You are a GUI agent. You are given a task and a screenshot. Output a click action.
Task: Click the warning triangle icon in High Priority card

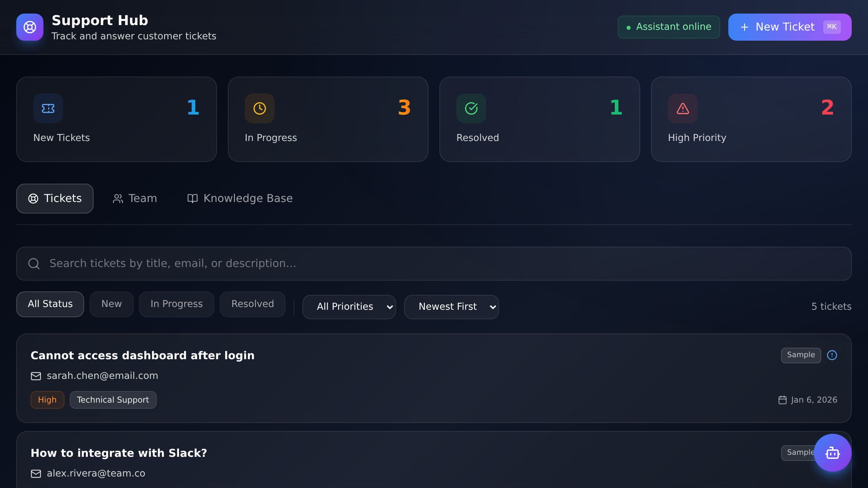tap(683, 108)
